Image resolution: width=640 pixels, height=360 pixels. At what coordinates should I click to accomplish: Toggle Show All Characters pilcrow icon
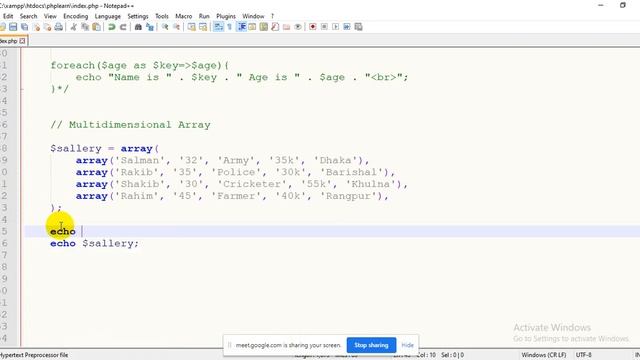click(229, 27)
